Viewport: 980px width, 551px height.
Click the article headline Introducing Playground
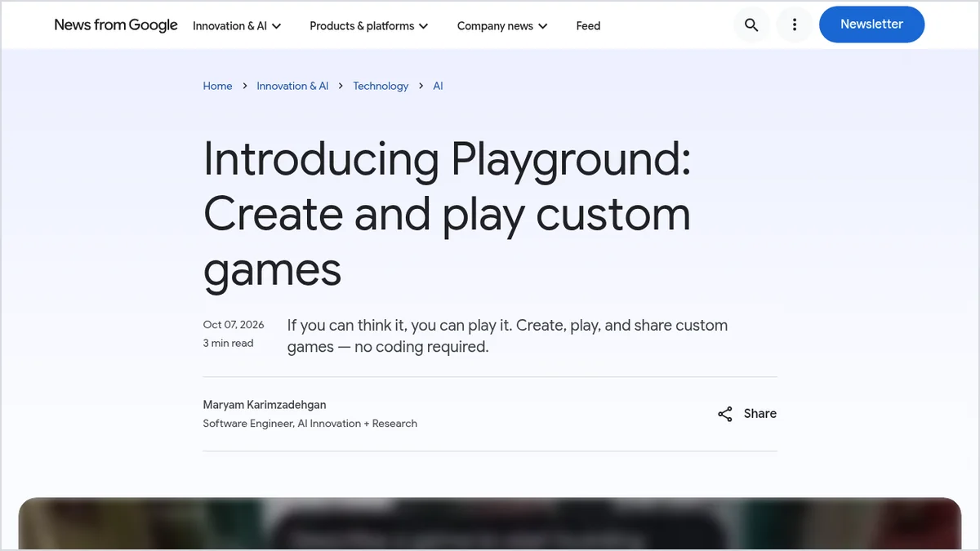pos(447,214)
